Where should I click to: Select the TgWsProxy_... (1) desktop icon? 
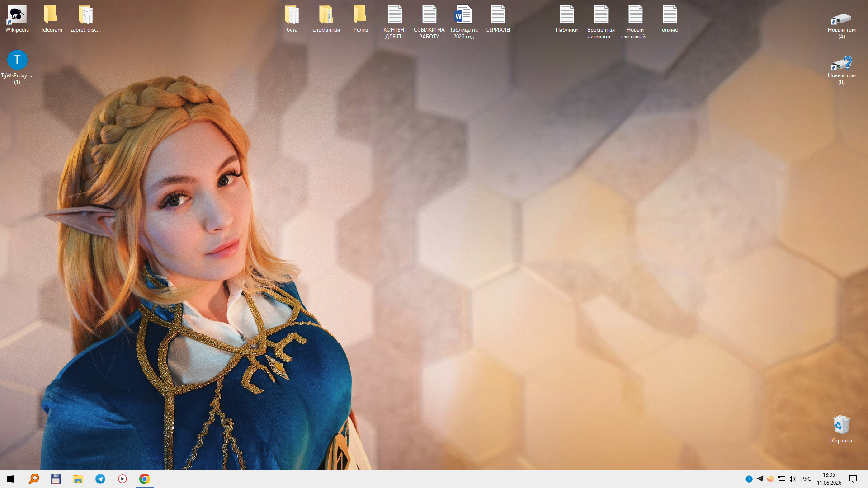(x=17, y=67)
